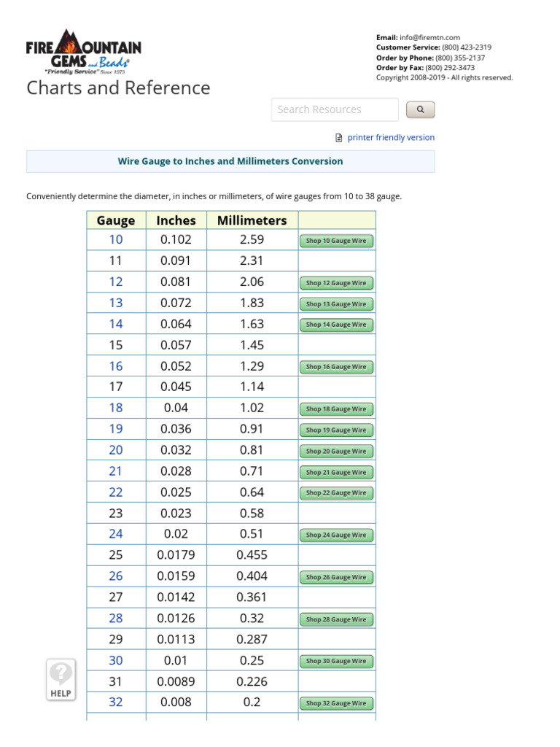Screen dimensions: 560x747
Task: Select the 0.0113 inches cell
Action: click(176, 639)
